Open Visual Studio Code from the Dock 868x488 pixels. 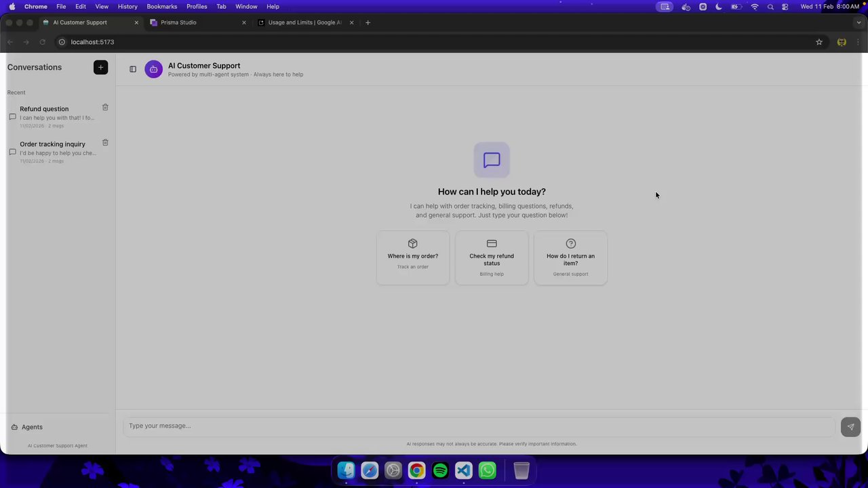coord(464,470)
